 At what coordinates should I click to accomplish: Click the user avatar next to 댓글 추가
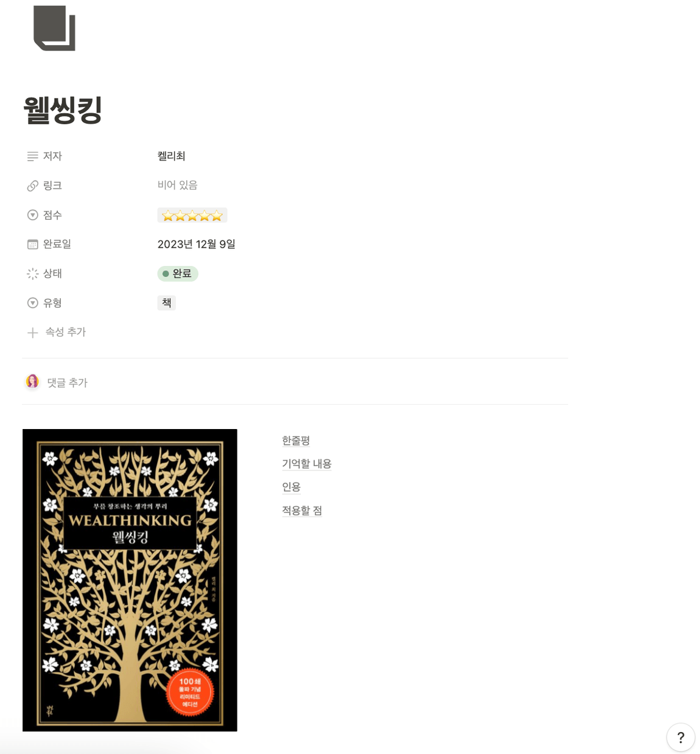point(32,382)
